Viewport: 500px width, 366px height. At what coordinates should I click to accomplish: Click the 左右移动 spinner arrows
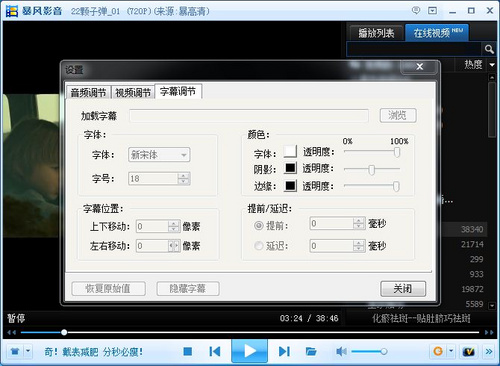(174, 246)
